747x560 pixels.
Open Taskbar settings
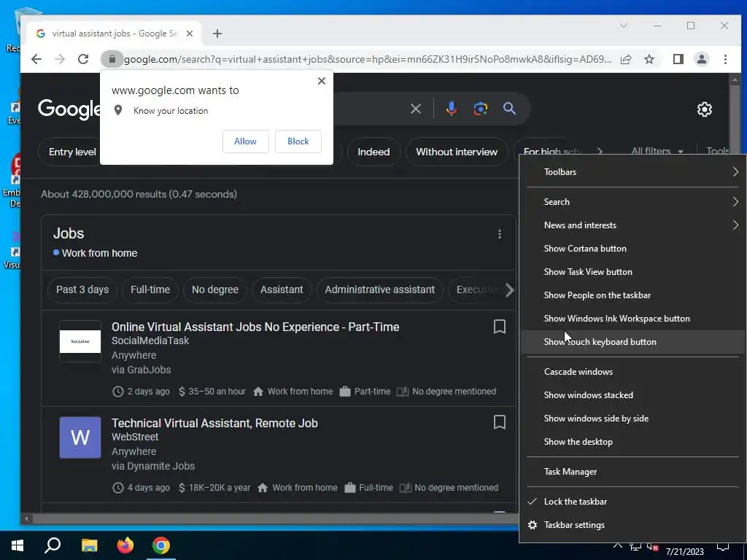pyautogui.click(x=632, y=525)
